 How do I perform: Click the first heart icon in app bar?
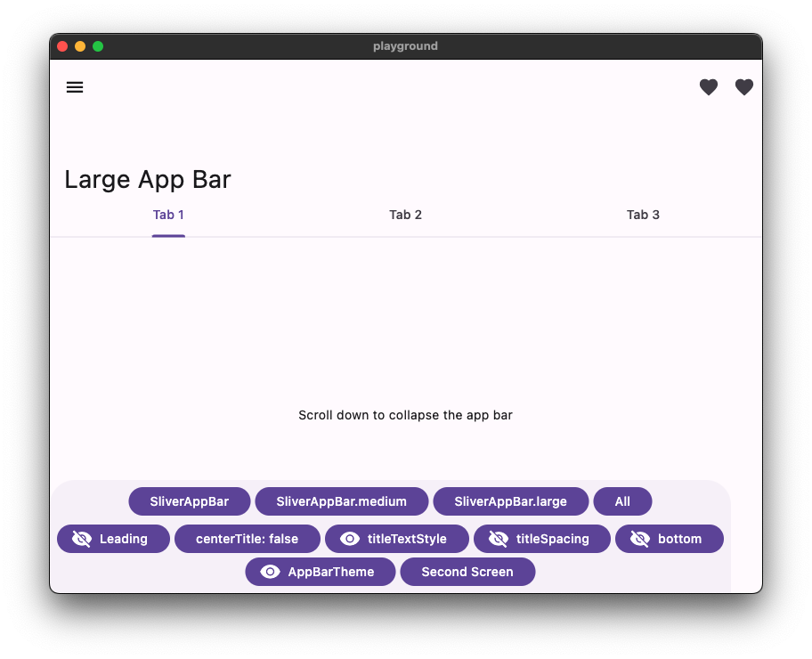pyautogui.click(x=709, y=87)
